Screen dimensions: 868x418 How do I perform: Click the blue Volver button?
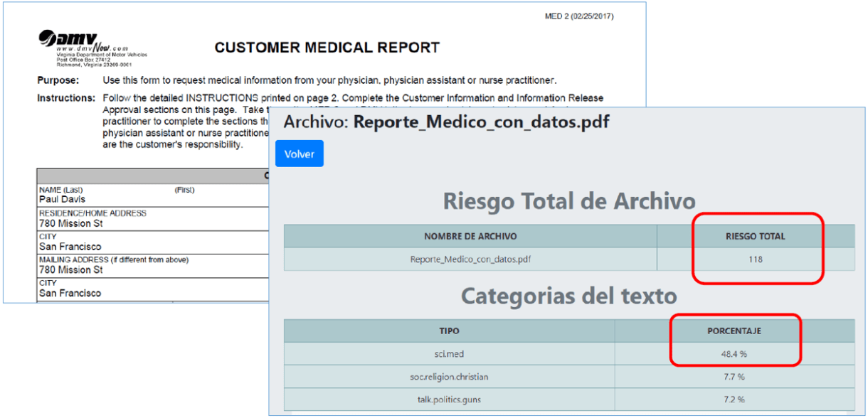[300, 154]
